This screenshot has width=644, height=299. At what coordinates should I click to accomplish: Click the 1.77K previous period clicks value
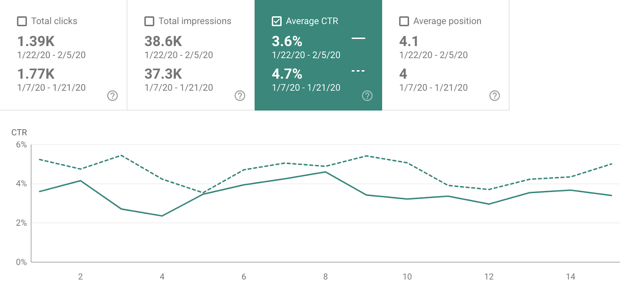tap(36, 74)
